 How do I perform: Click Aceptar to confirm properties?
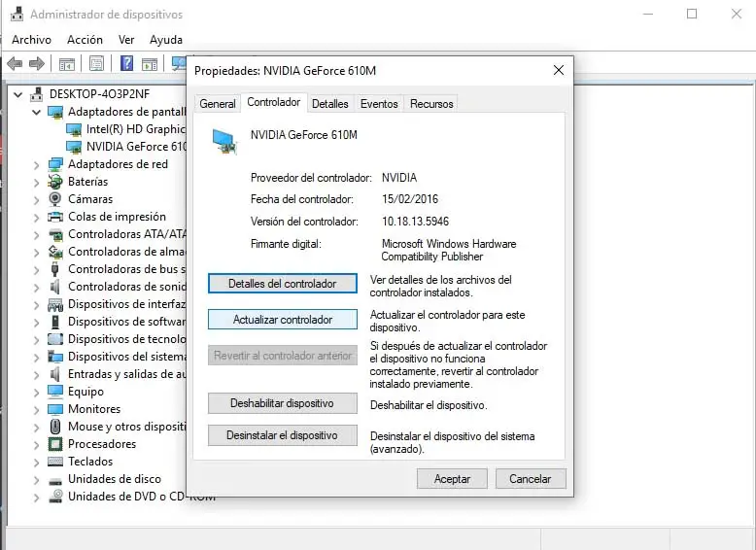452,479
